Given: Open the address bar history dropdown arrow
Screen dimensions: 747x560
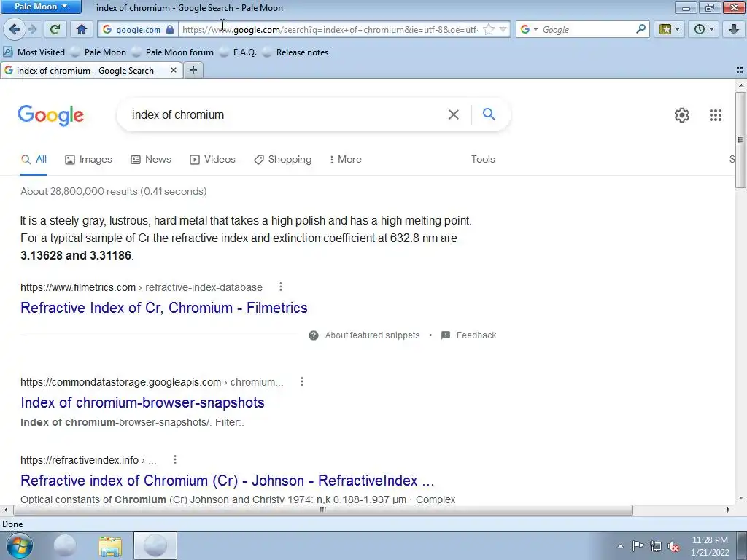Looking at the screenshot, I should click(x=503, y=29).
